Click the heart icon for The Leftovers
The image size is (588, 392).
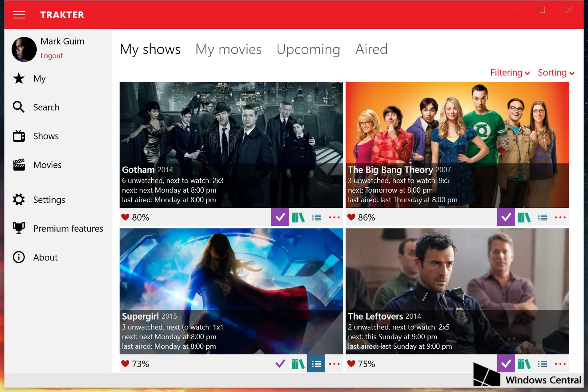(x=351, y=364)
